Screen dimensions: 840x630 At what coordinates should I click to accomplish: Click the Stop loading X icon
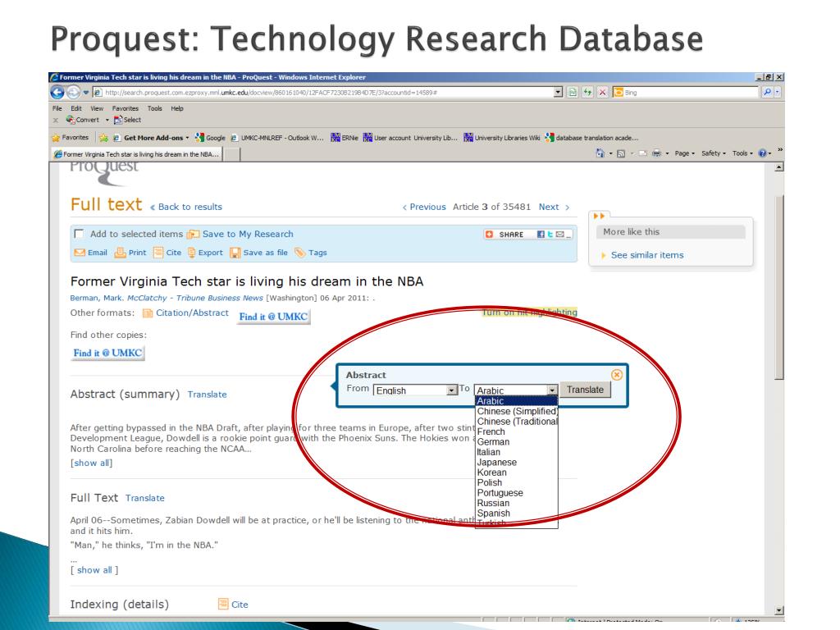602,92
